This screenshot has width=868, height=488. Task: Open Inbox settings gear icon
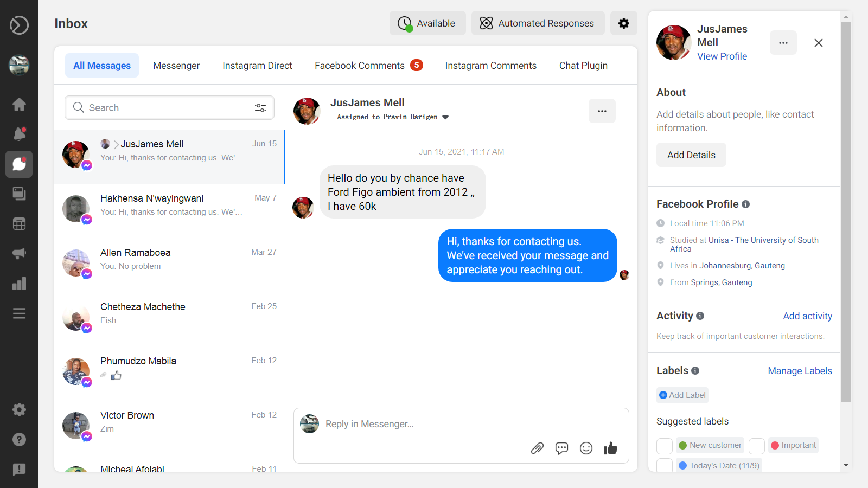point(623,23)
